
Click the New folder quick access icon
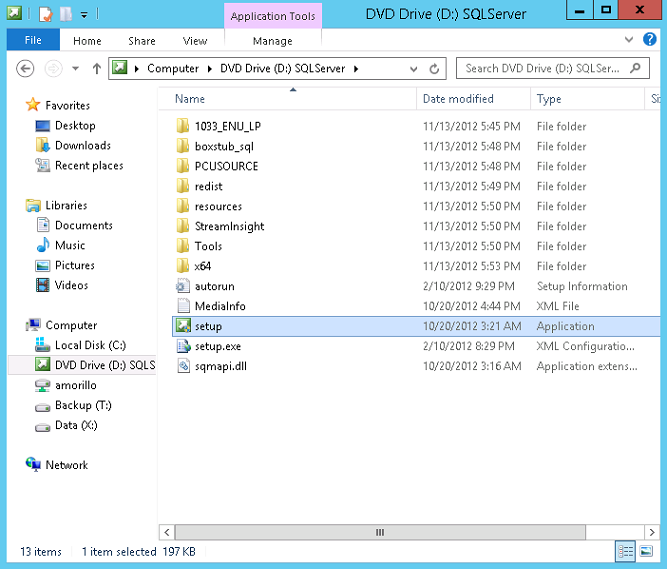point(66,14)
